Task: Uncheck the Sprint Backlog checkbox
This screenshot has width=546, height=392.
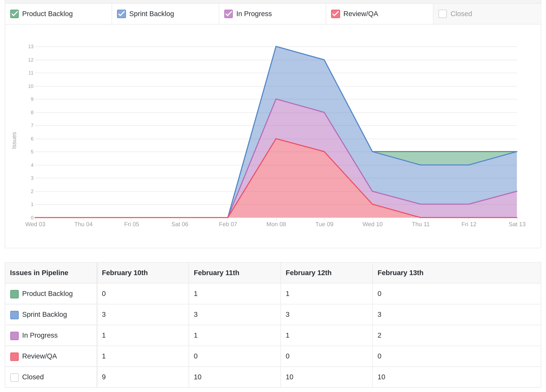Action: click(x=121, y=14)
